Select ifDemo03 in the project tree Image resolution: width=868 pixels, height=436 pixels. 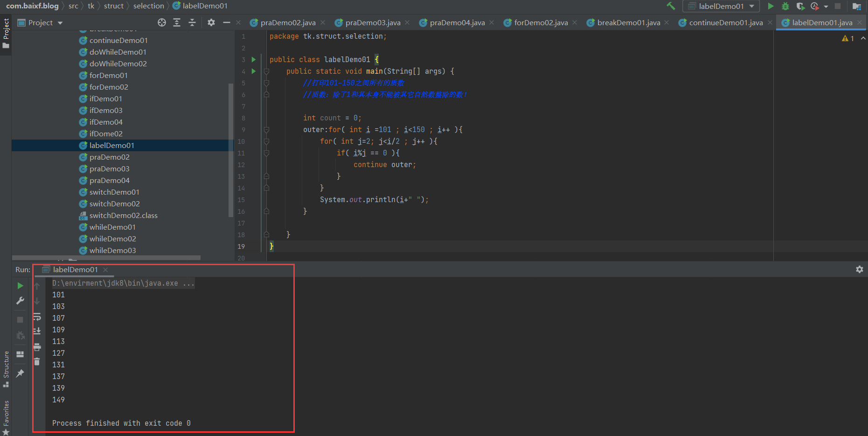pyautogui.click(x=106, y=111)
